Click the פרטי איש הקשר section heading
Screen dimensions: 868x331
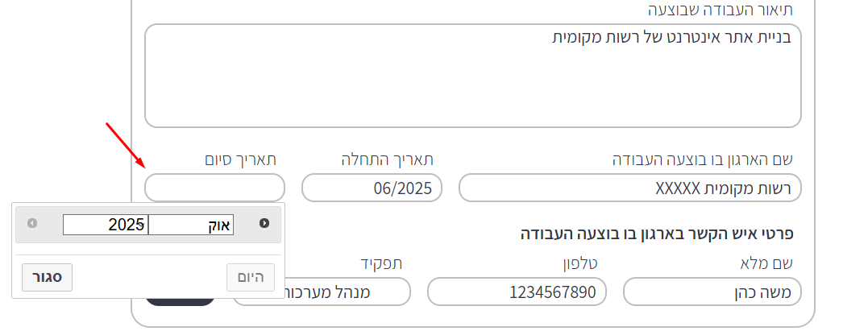(657, 234)
